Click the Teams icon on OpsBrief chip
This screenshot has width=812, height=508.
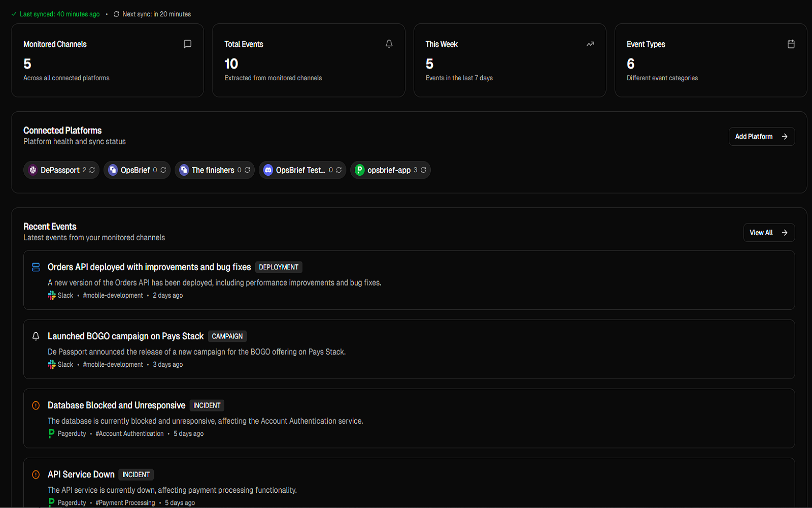coord(113,170)
